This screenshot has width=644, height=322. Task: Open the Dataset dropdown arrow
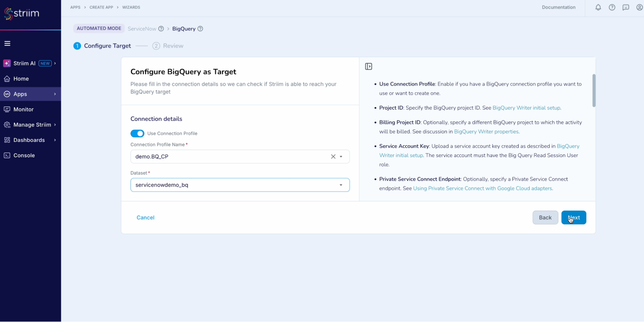[341, 185]
